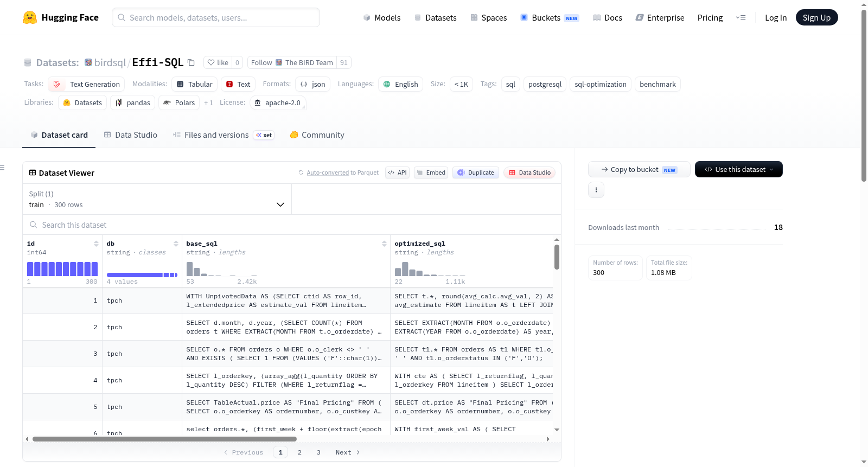The image size is (868, 467).
Task: Click the xet badge next to Files
Action: 264,135
